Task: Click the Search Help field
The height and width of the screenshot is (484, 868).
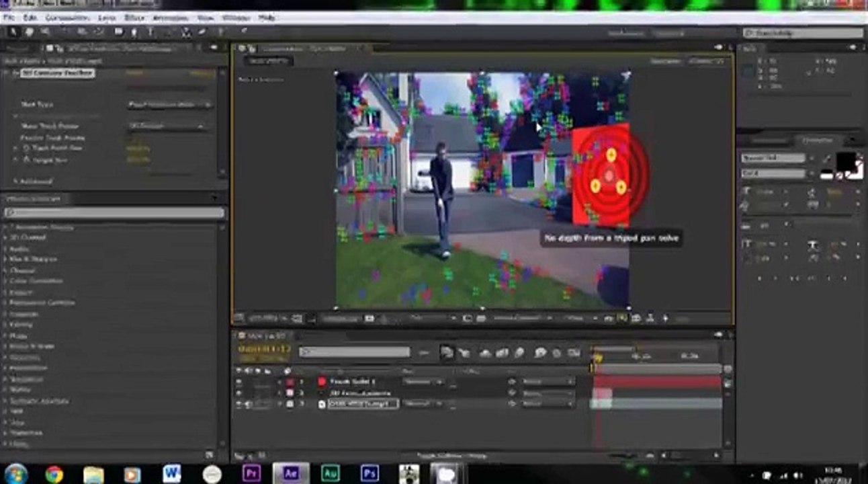Action: pos(804,32)
